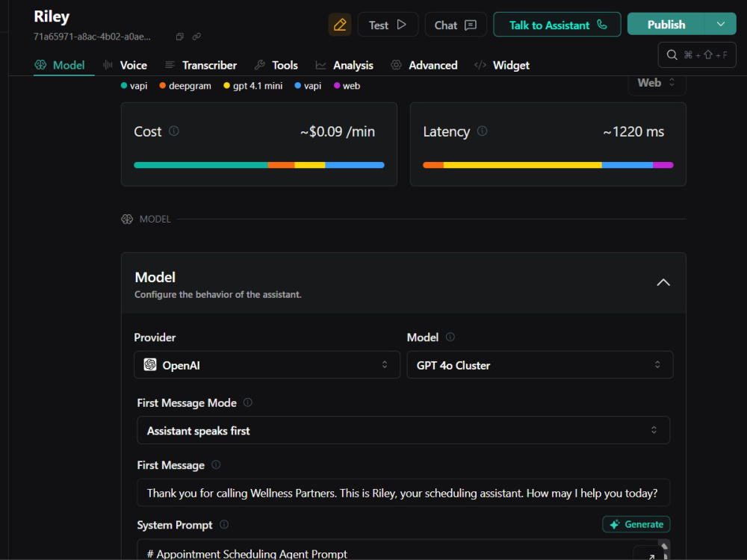The image size is (747, 560).
Task: Click the web legend label
Action: coord(351,86)
